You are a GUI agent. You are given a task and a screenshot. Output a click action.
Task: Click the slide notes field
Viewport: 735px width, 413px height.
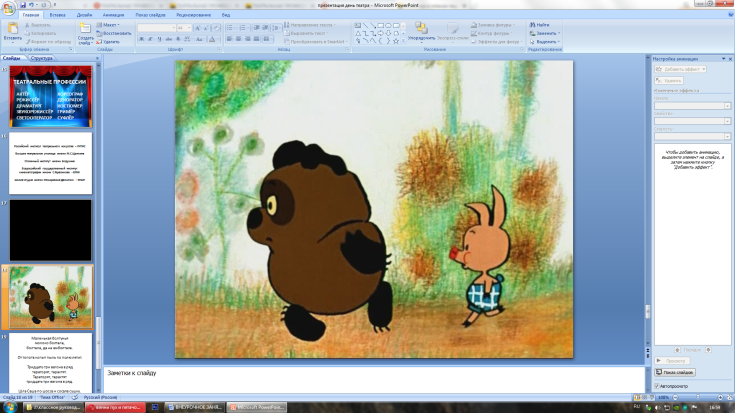pos(375,380)
